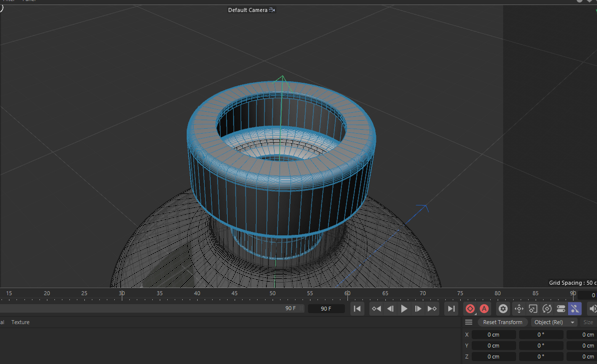Click the Z position field
This screenshot has height=364, width=597.
tap(494, 357)
